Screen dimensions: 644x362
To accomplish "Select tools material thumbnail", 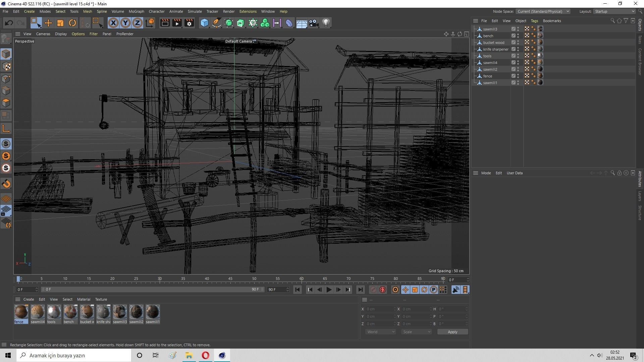I will coord(54,314).
